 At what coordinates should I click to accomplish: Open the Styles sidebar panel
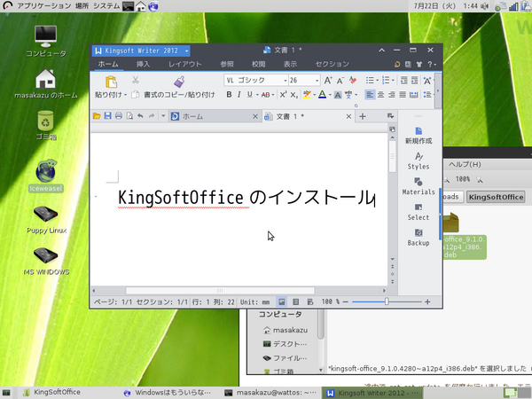(419, 161)
